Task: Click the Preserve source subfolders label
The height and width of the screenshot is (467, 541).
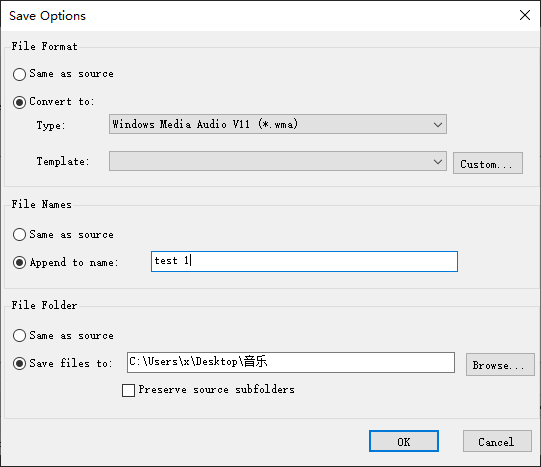Action: [216, 390]
